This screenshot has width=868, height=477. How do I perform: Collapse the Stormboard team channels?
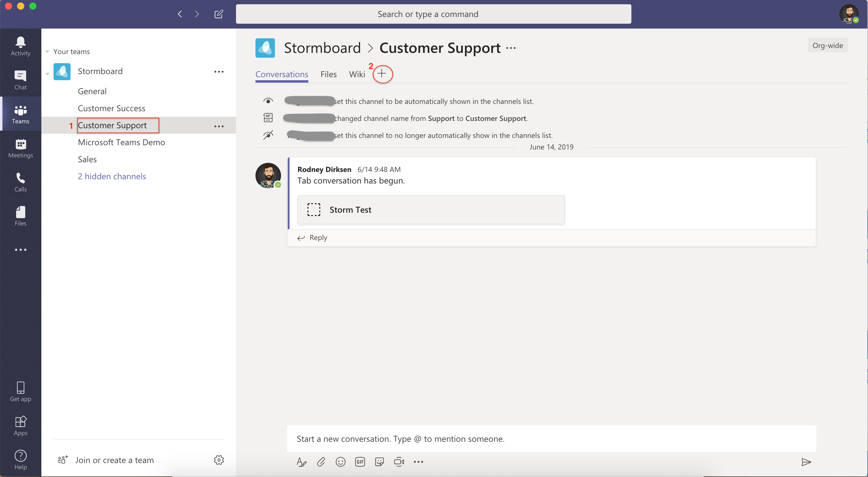pos(47,74)
